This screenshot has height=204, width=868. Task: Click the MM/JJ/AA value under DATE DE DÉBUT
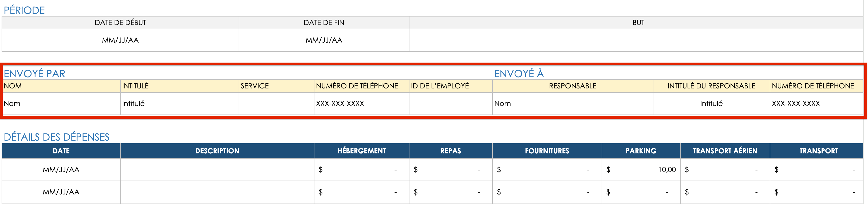(120, 40)
